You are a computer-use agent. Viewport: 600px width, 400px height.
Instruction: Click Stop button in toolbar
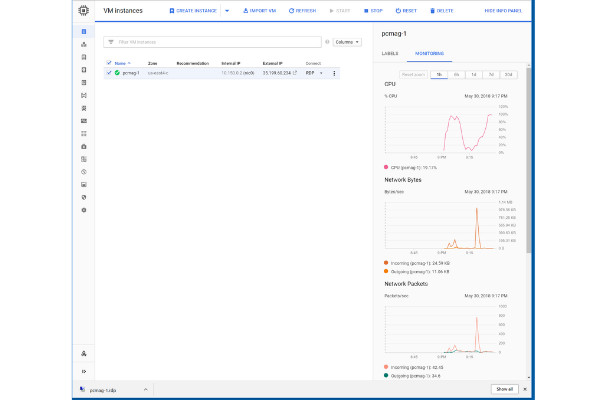373,11
